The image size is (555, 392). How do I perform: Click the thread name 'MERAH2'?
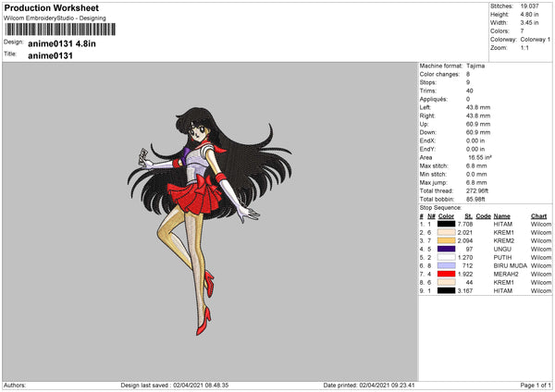506,274
